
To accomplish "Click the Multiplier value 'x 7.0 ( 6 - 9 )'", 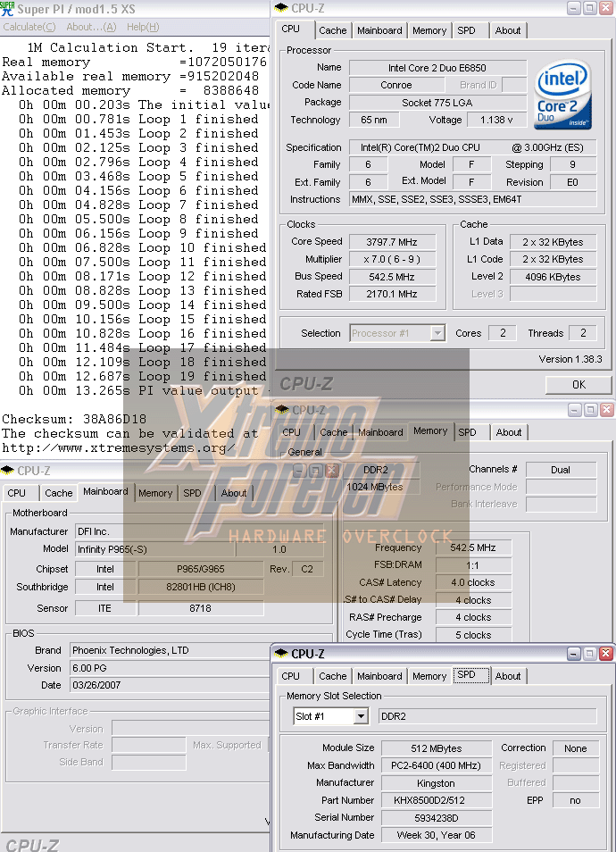I will tap(392, 259).
